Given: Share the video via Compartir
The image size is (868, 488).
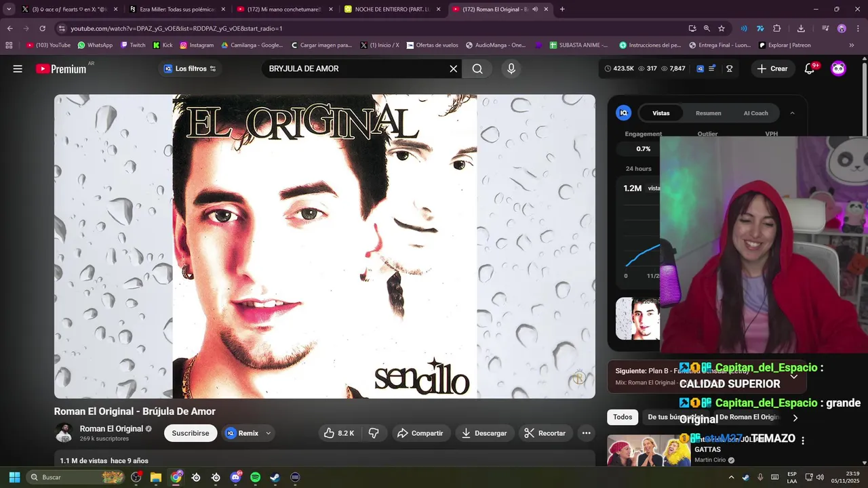Looking at the screenshot, I should pos(420,433).
